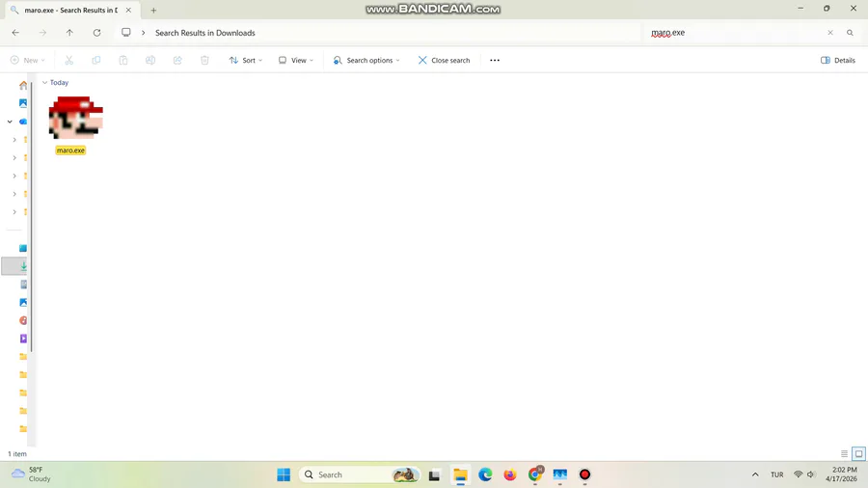Collapse the OneDrive tree node

[10, 122]
